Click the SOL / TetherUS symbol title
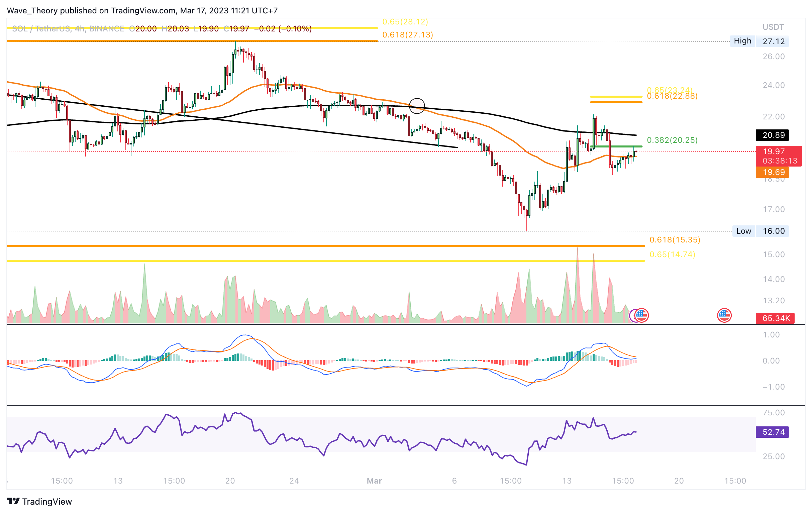 (41, 29)
